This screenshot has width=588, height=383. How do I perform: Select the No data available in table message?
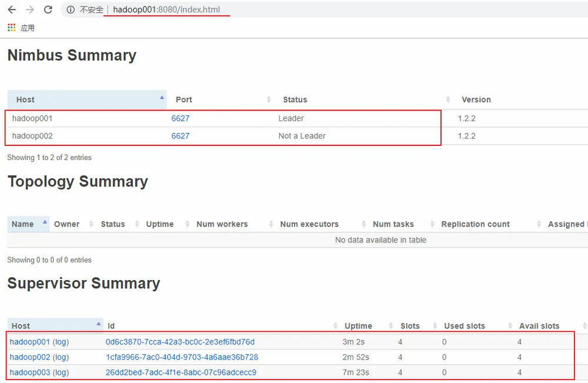(380, 240)
